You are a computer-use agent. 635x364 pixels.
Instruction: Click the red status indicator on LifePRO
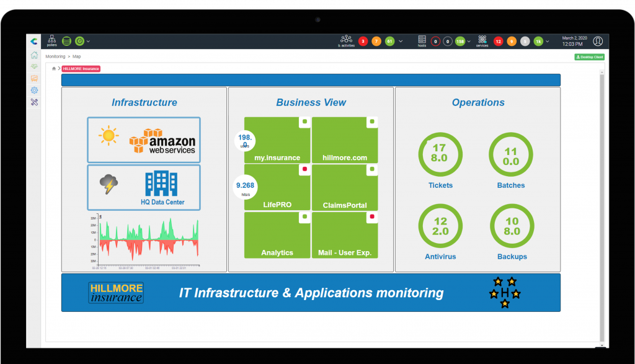(304, 169)
